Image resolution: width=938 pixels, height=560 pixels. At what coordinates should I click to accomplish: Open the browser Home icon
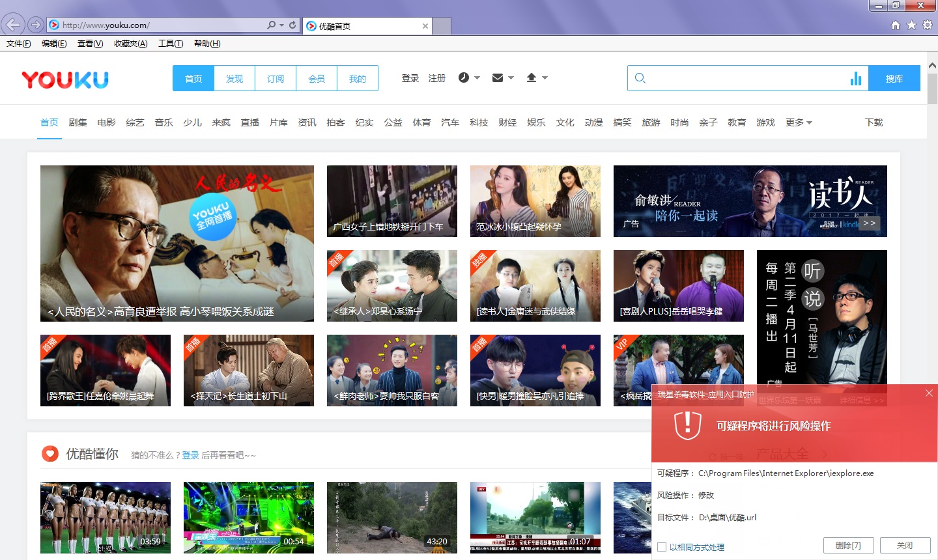click(x=896, y=25)
